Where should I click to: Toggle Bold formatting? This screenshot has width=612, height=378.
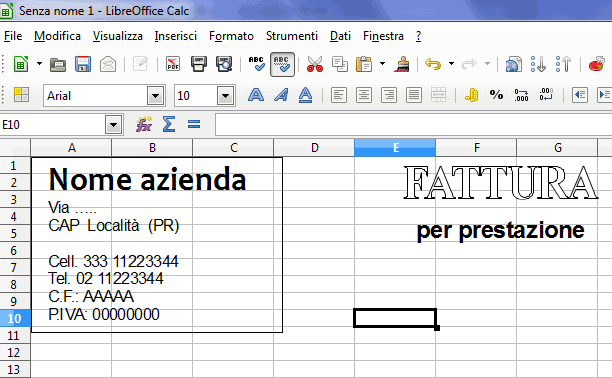pos(256,95)
